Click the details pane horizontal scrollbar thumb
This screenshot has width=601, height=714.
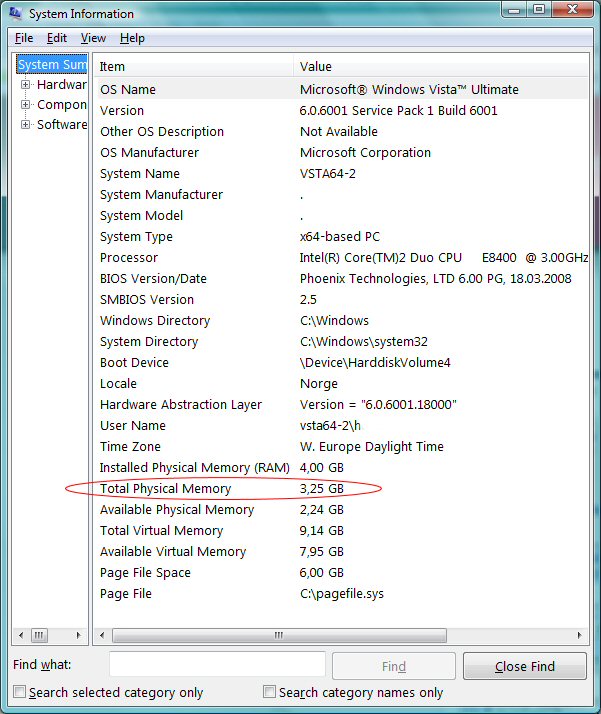[x=279, y=635]
